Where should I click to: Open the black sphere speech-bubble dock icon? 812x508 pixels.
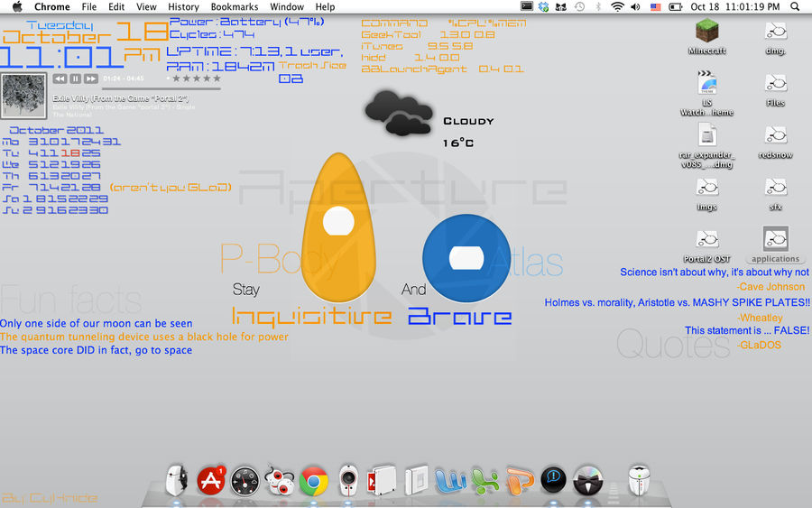click(x=553, y=480)
